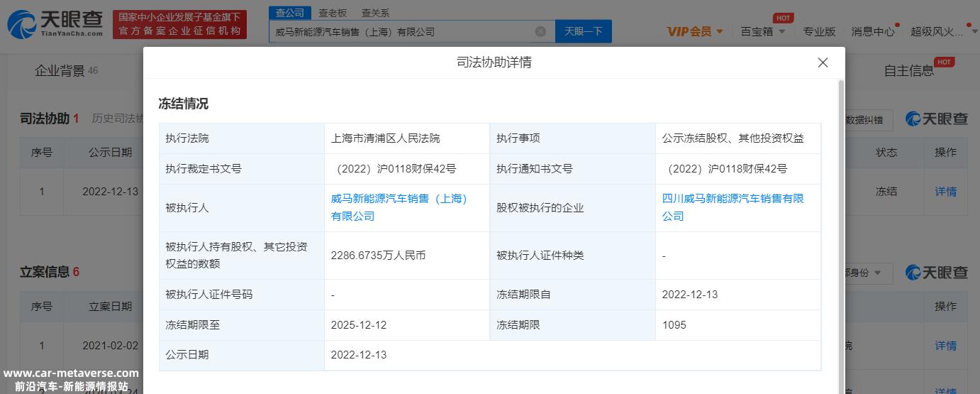Click the （2022）沪0118财保42号 ruling number

pos(396,169)
